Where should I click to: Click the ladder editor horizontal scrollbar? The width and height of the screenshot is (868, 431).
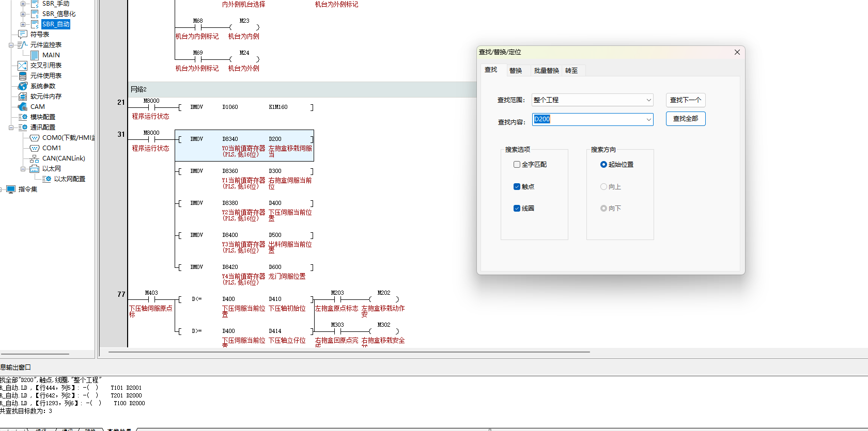click(349, 352)
